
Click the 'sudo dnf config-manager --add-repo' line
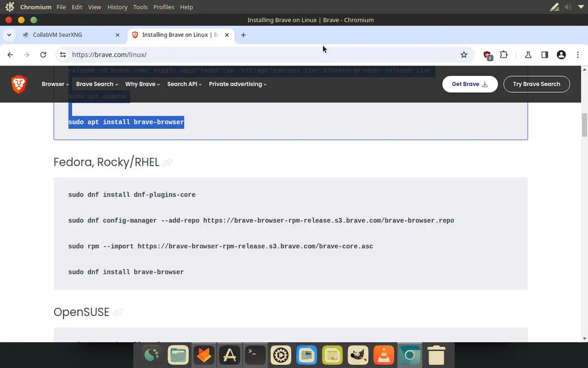(261, 221)
